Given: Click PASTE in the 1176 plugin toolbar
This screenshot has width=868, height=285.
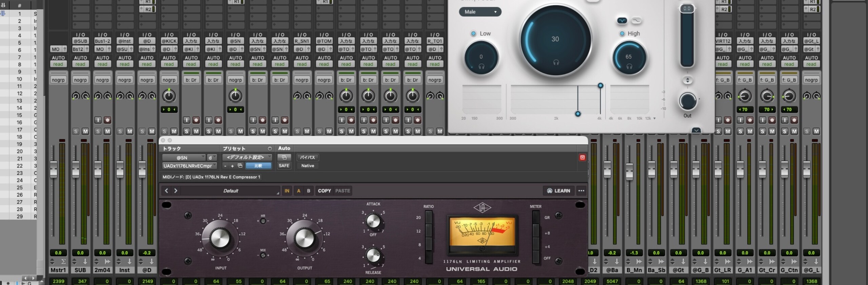Looking at the screenshot, I should coord(342,191).
